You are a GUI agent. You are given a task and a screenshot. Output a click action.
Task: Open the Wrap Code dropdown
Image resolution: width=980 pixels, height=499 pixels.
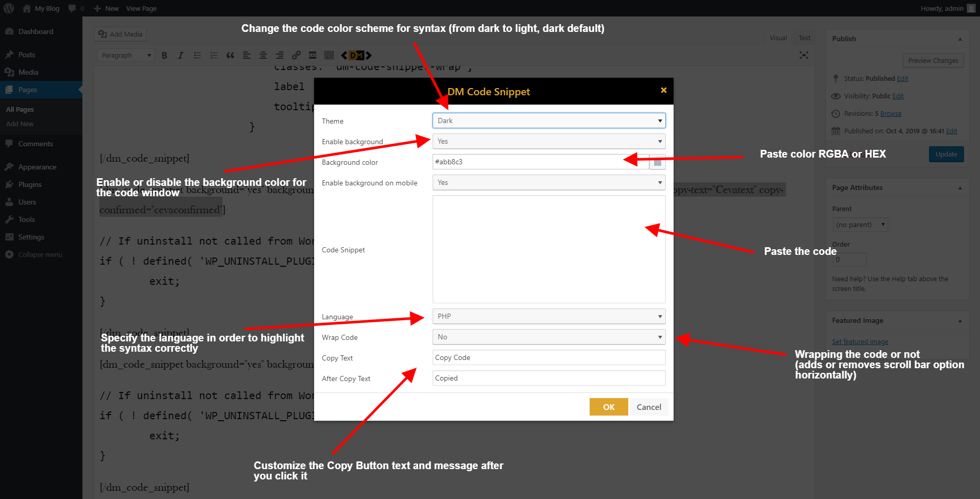coord(549,337)
